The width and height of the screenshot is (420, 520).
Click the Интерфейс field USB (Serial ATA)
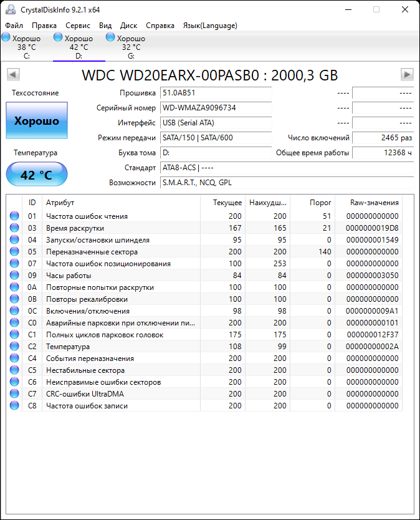click(x=216, y=123)
